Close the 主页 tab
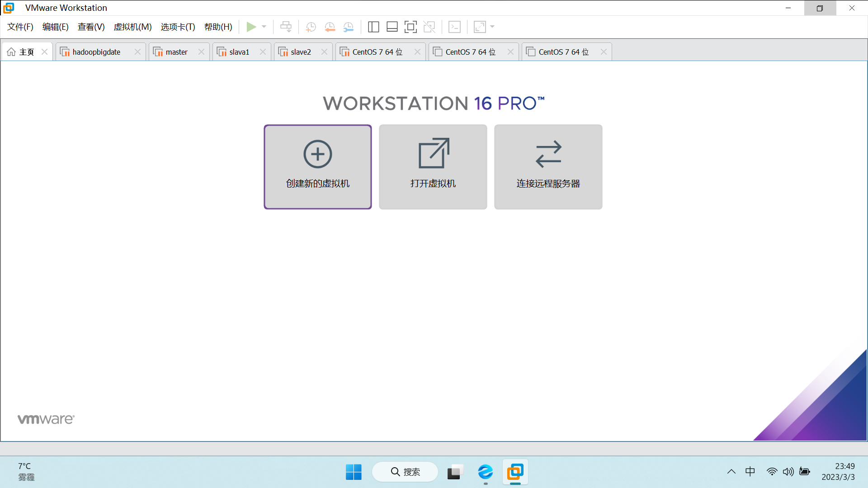Viewport: 868px width, 488px height. pyautogui.click(x=45, y=52)
